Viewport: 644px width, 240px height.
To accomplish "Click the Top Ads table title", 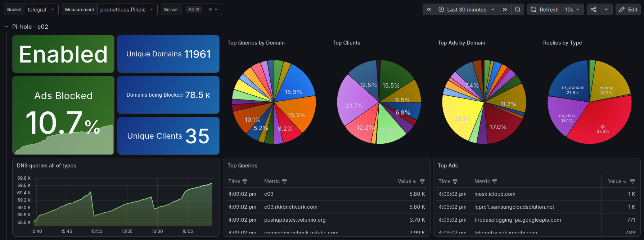I will [448, 166].
